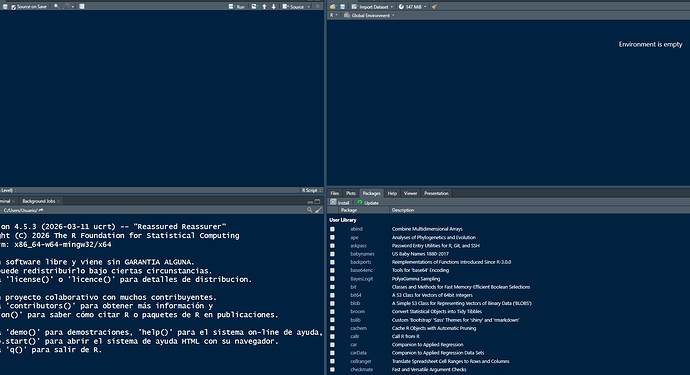
Task: Click the view working directory arrow icon
Action: 41,210
